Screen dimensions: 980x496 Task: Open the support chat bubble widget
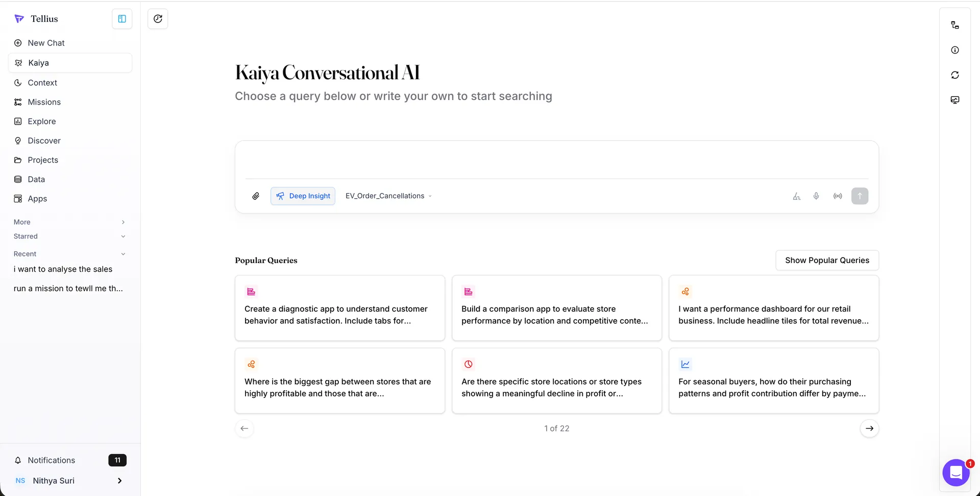coord(956,473)
